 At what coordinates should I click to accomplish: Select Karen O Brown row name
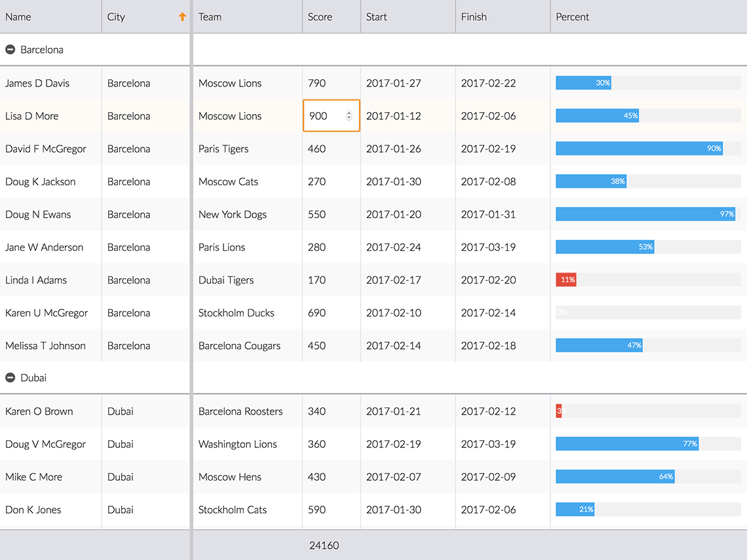point(39,411)
